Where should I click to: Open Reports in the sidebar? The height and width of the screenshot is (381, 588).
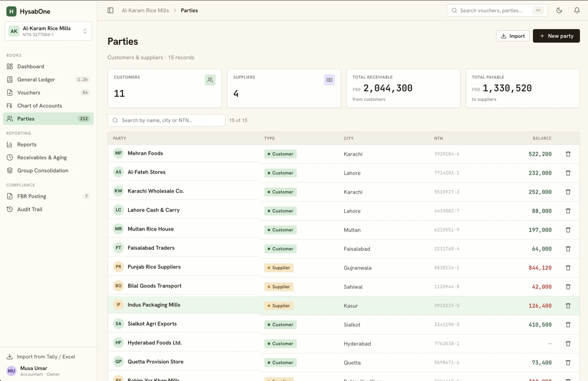48,144
